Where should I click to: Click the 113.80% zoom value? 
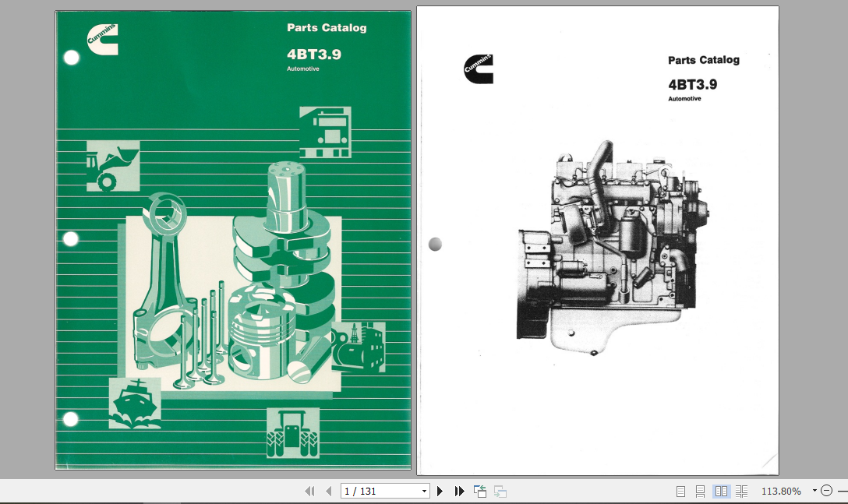[x=781, y=491]
